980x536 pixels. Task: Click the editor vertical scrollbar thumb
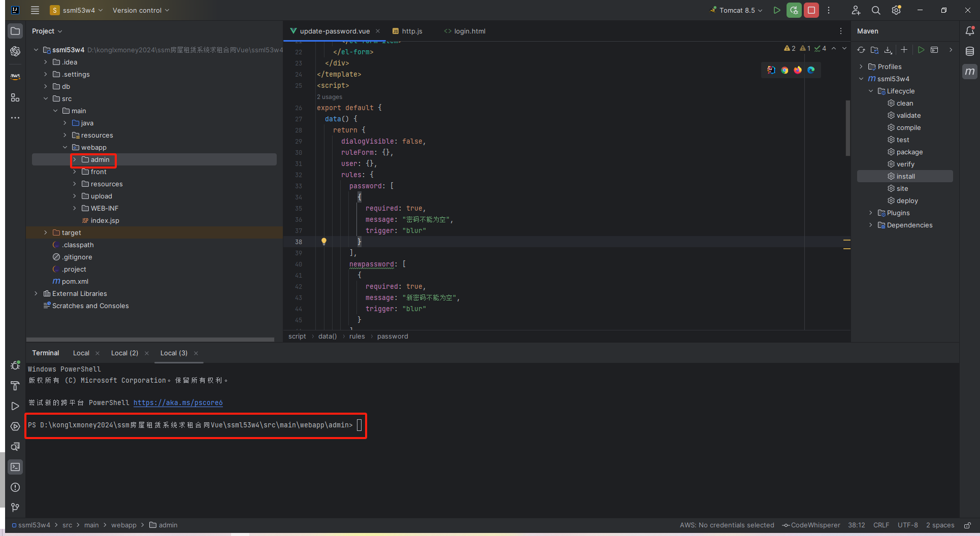(x=847, y=127)
